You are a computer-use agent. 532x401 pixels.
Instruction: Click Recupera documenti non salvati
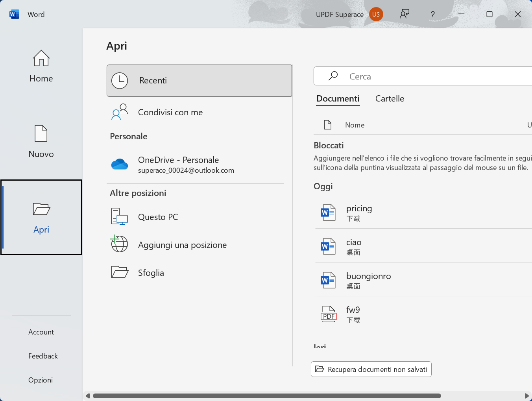click(371, 369)
